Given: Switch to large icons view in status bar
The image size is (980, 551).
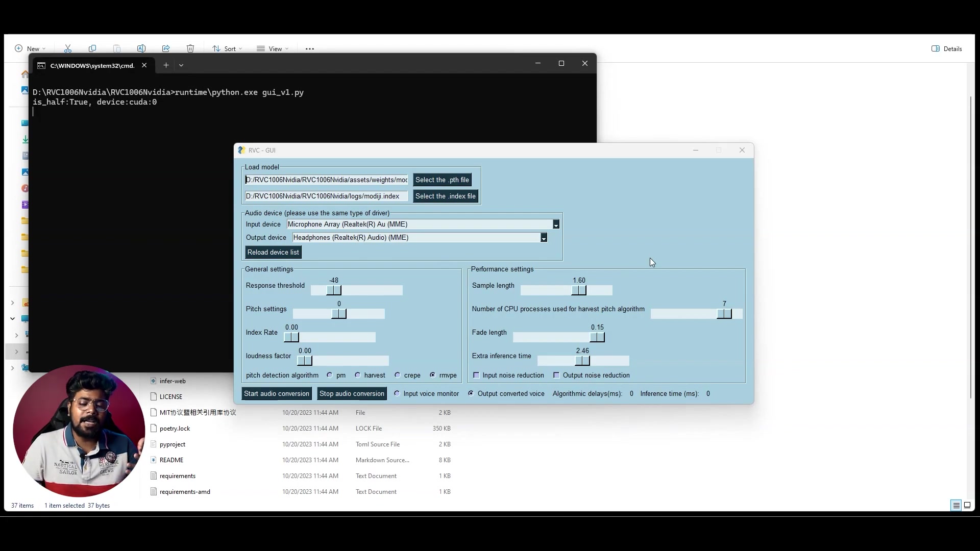Looking at the screenshot, I should 967,505.
